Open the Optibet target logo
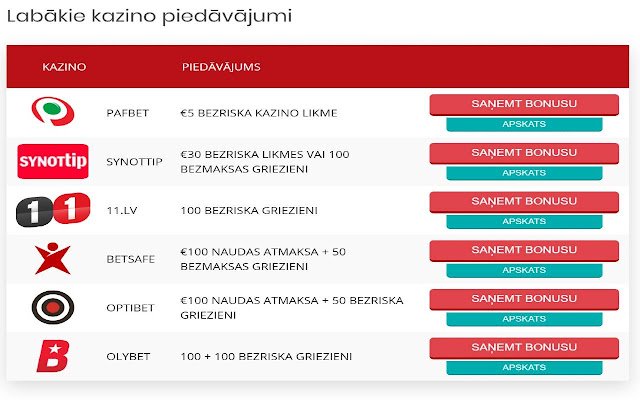Image resolution: width=640 pixels, height=400 pixels. [53, 307]
